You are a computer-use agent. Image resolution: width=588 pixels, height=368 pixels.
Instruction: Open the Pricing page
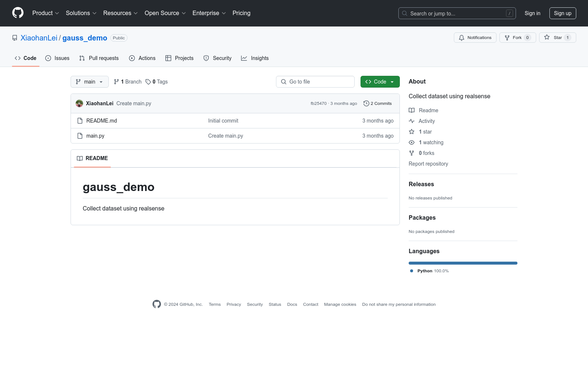(241, 13)
